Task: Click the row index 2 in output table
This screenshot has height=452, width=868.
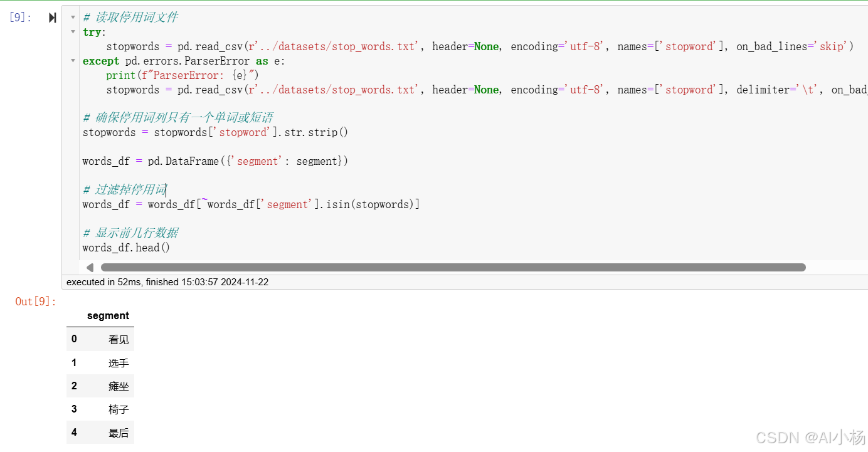Action: pyautogui.click(x=74, y=386)
